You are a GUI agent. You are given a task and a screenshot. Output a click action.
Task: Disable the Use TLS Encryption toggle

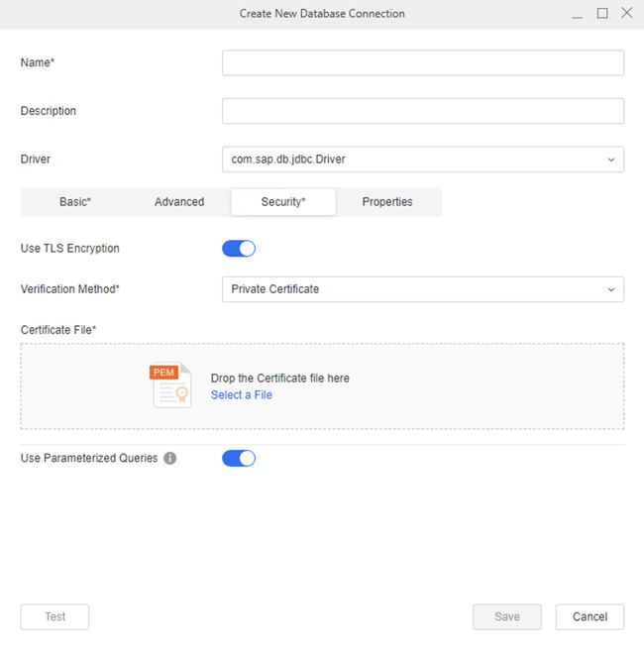239,249
